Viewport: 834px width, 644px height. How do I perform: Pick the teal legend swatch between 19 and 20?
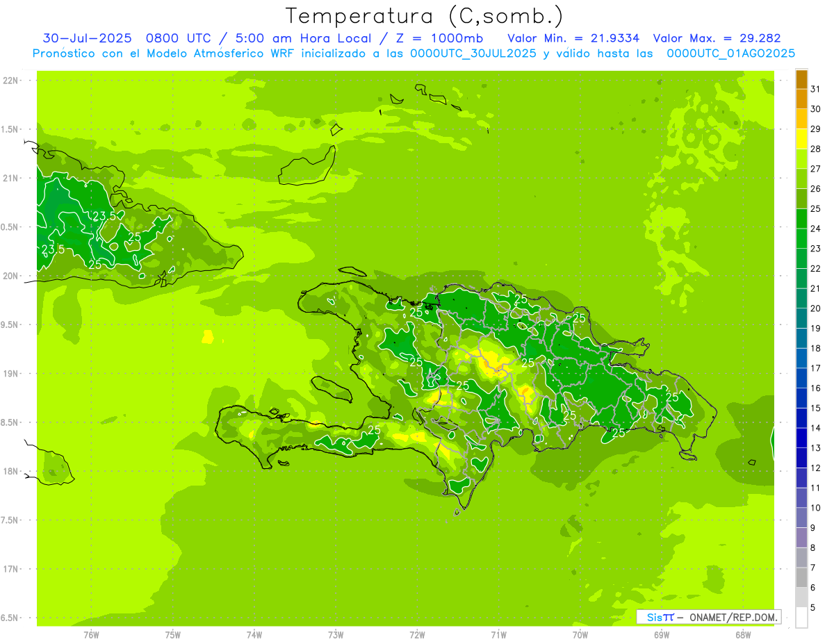(802, 318)
